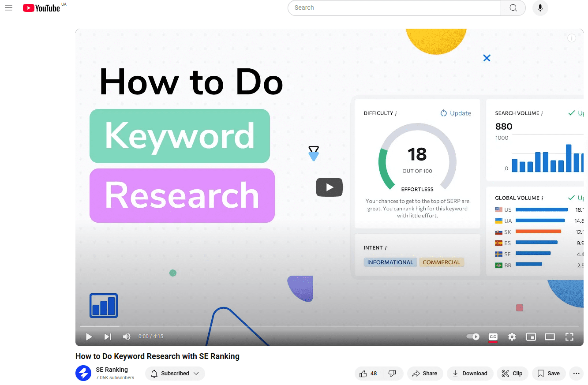Create a Clip of the video
The image size is (588, 385).
[x=512, y=373]
